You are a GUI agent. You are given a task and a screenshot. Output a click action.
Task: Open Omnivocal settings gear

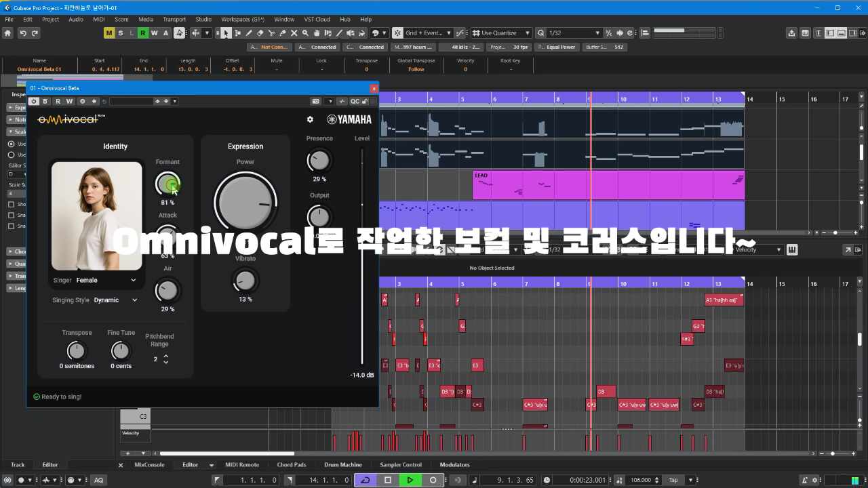tap(310, 119)
